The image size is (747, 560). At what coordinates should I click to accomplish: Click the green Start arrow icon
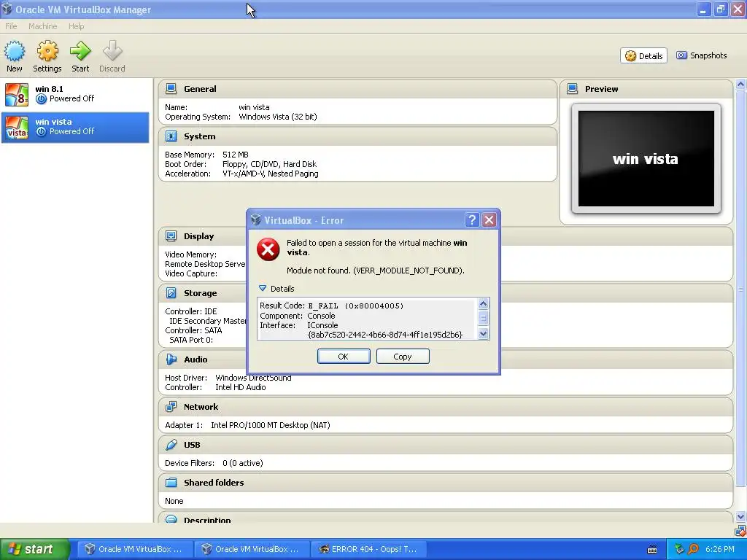(x=80, y=51)
